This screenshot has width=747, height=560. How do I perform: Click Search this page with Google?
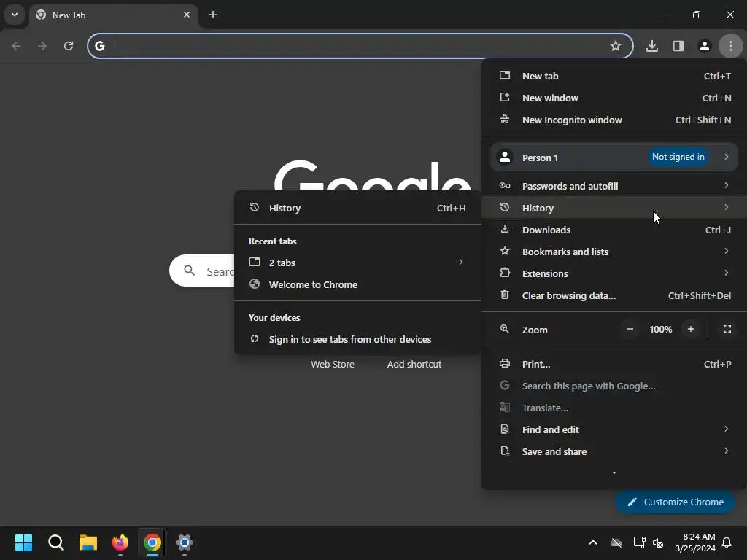click(x=614, y=386)
